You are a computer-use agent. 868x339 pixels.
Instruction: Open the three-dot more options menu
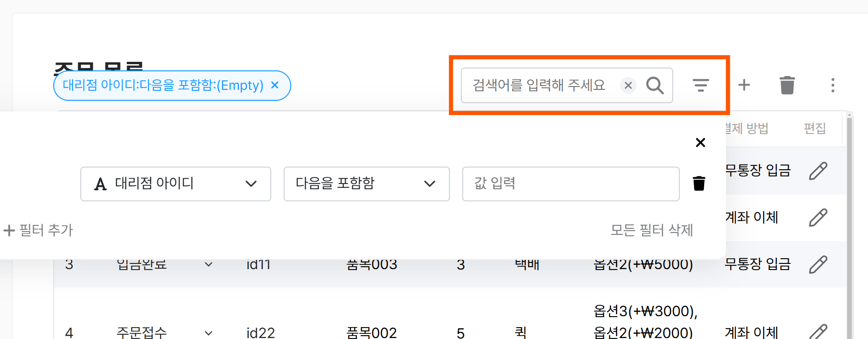pyautogui.click(x=833, y=86)
